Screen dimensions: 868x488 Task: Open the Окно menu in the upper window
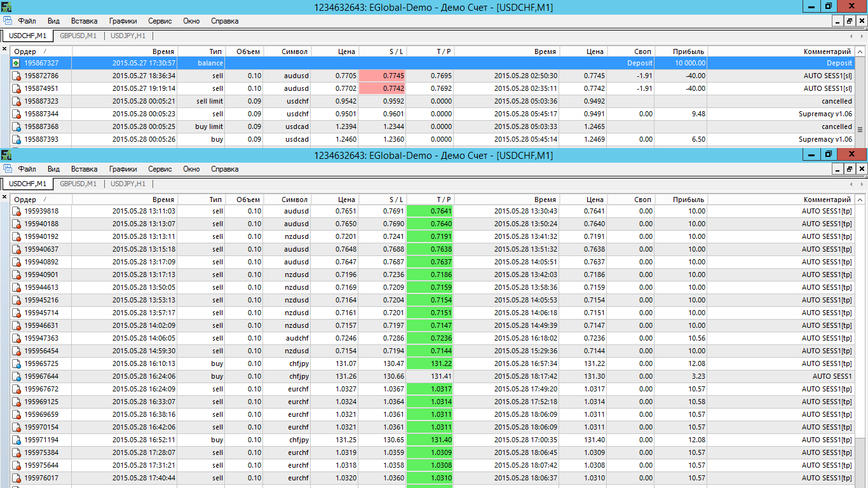tap(191, 21)
